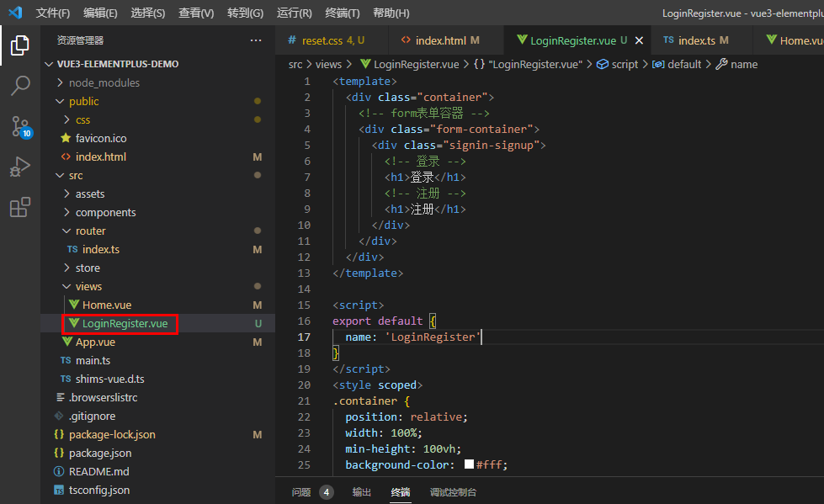Open the 帮助(H) menu
The width and height of the screenshot is (824, 504).
click(x=391, y=13)
